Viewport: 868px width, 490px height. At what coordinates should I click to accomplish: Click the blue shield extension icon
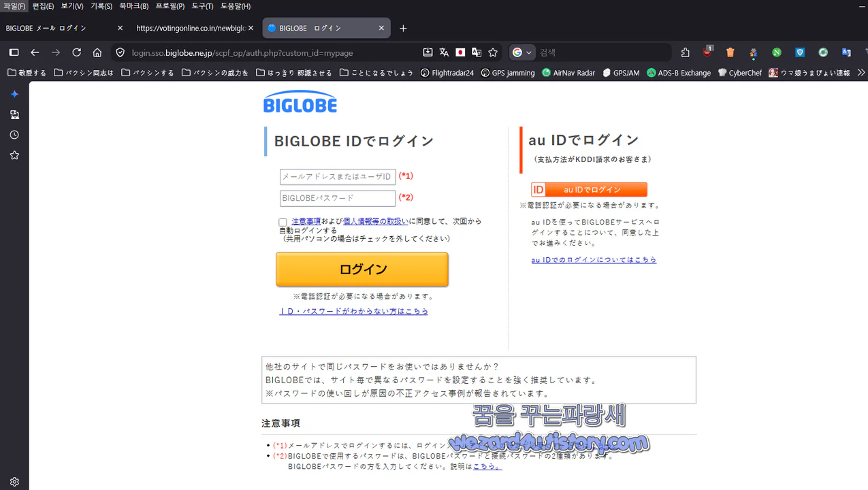[800, 52]
